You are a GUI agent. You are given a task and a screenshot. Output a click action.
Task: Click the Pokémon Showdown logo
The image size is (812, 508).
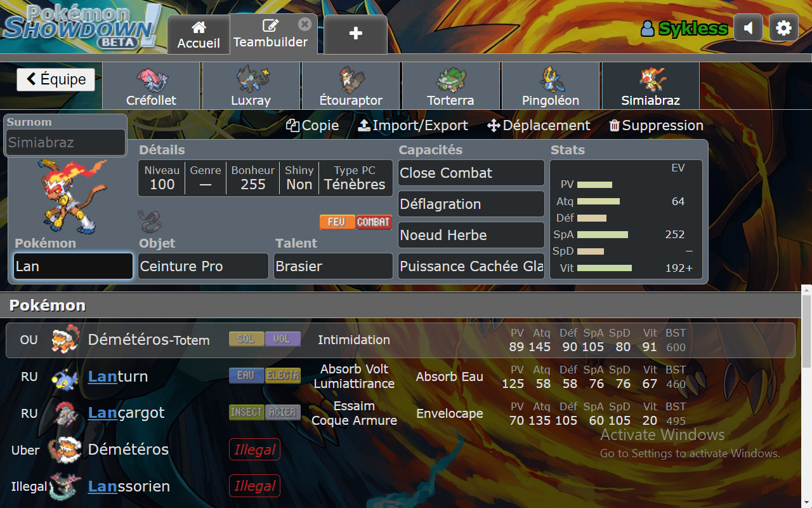tap(81, 27)
